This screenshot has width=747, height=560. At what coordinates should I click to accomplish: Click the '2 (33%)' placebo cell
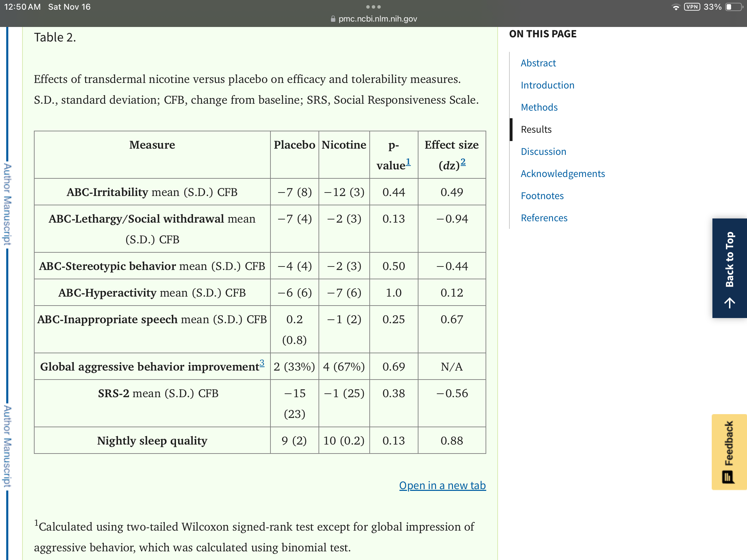coord(294,367)
